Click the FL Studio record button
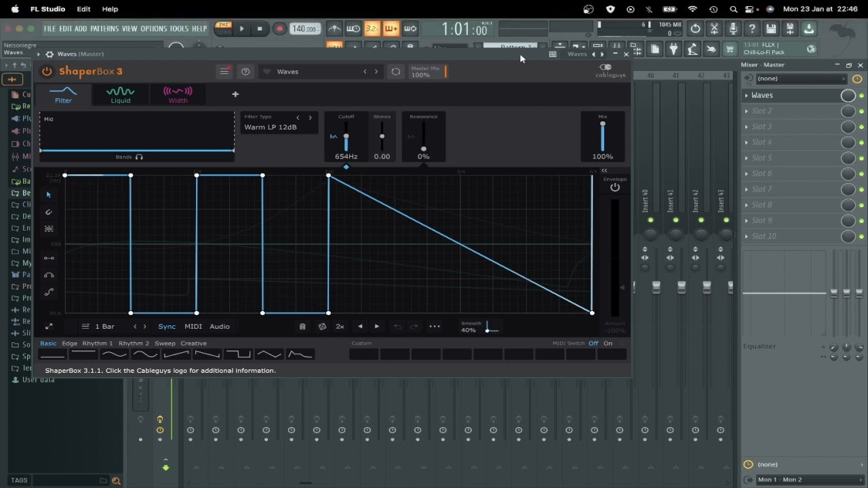 (279, 28)
